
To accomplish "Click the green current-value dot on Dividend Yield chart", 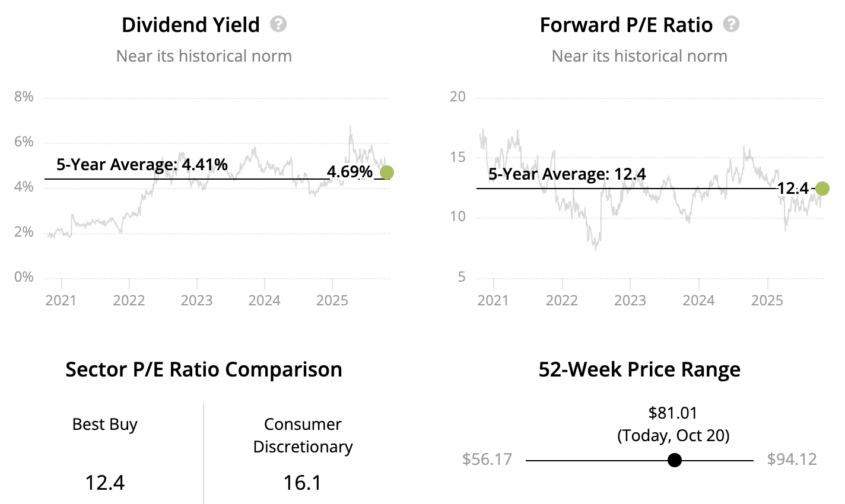I will (386, 173).
